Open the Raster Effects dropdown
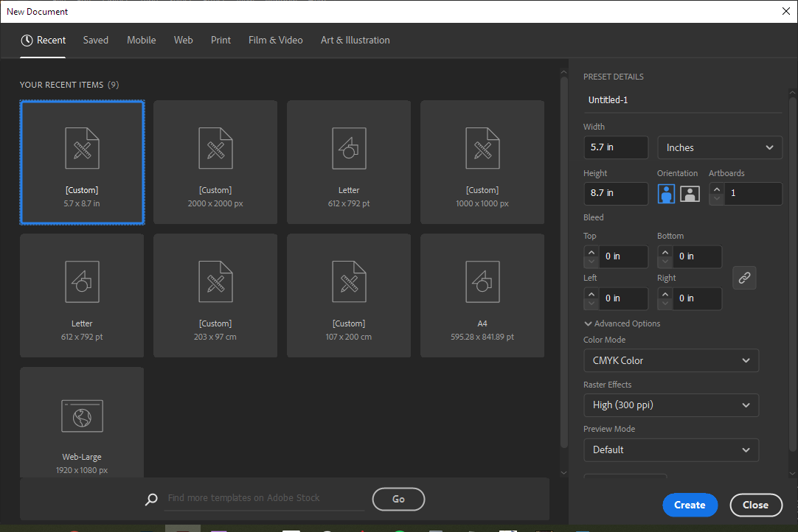 click(x=670, y=405)
